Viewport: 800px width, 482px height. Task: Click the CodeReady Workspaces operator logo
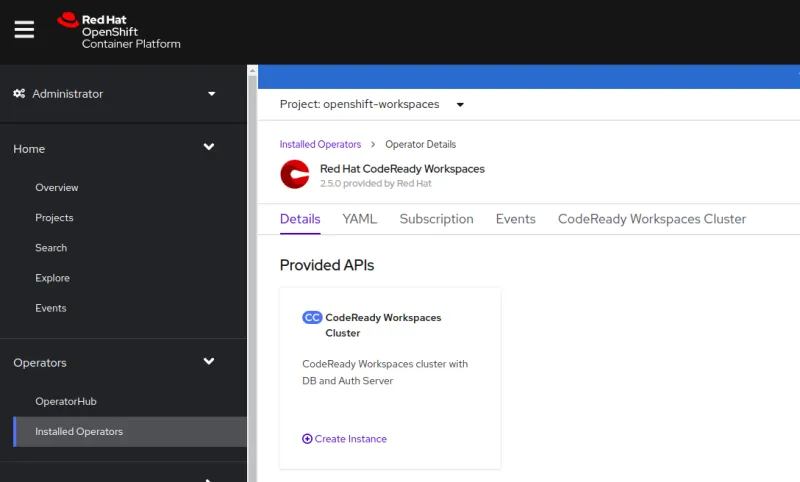coord(295,175)
